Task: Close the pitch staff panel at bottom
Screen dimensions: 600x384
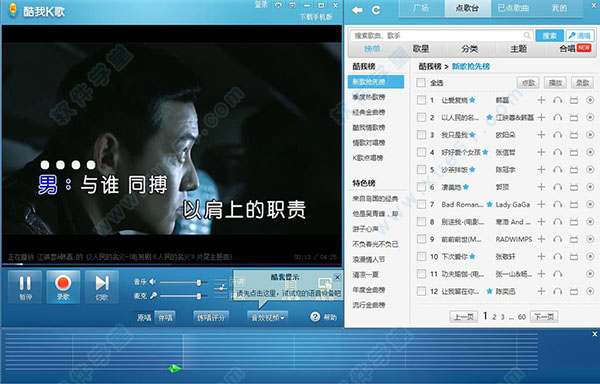Action: point(595,334)
